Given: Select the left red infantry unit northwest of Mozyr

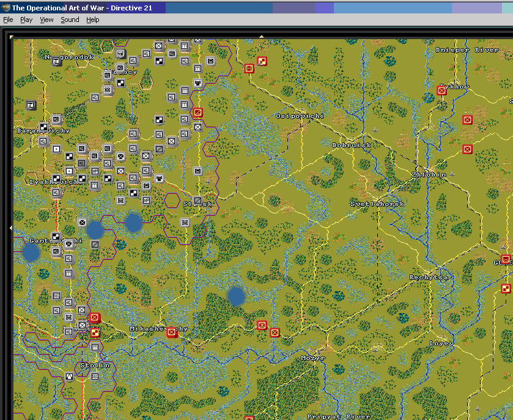Looking at the screenshot, I should click(262, 325).
